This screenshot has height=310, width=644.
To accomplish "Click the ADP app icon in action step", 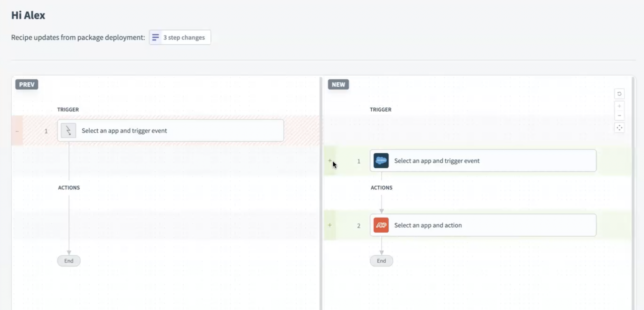I will click(381, 225).
